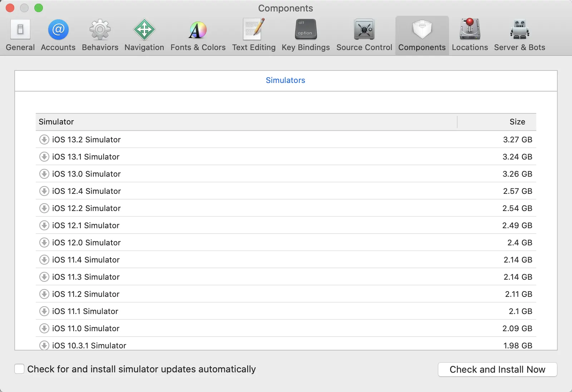
Task: Download the iOS 13.1 Simulator
Action: click(x=44, y=157)
